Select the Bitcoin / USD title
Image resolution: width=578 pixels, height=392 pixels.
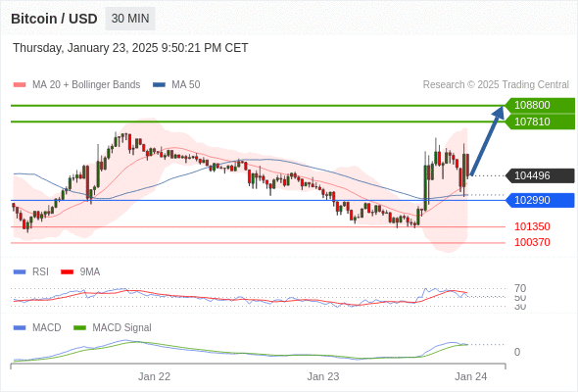tap(54, 19)
